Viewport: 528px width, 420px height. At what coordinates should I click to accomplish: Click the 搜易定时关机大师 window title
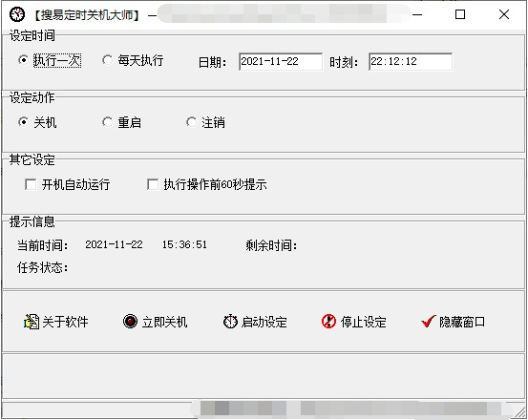pyautogui.click(x=87, y=15)
